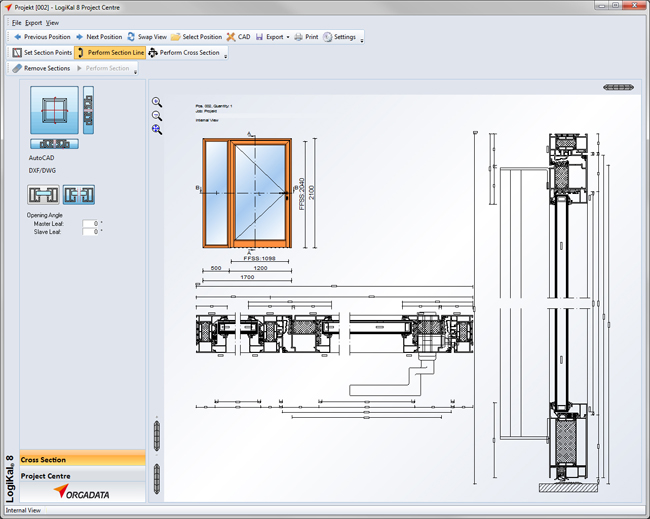Click the Swap View icon
The height and width of the screenshot is (519, 650).
(x=131, y=37)
